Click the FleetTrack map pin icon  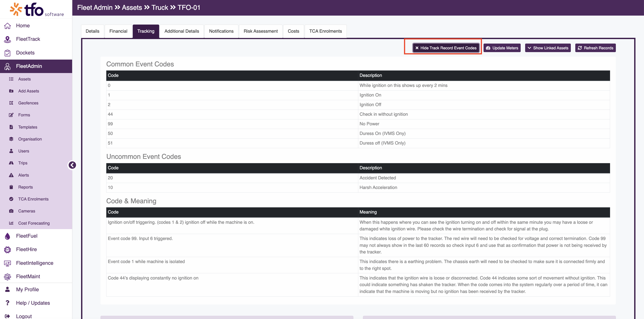pyautogui.click(x=7, y=39)
